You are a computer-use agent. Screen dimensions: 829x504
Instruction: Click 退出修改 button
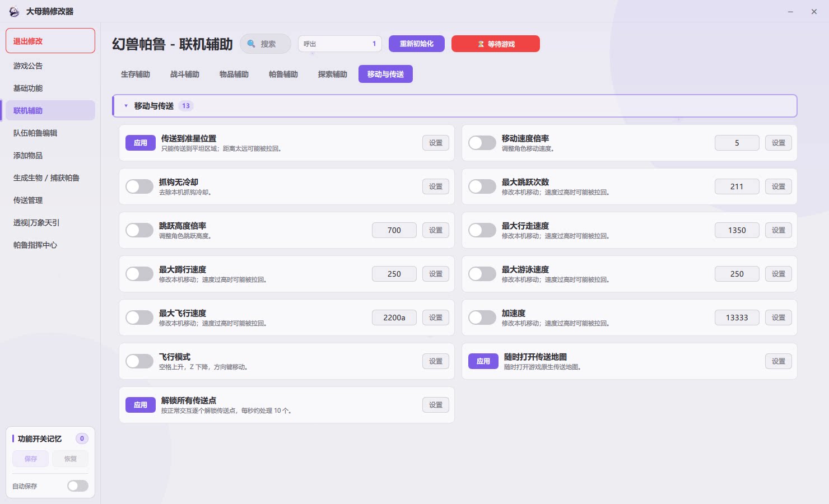[x=50, y=41]
